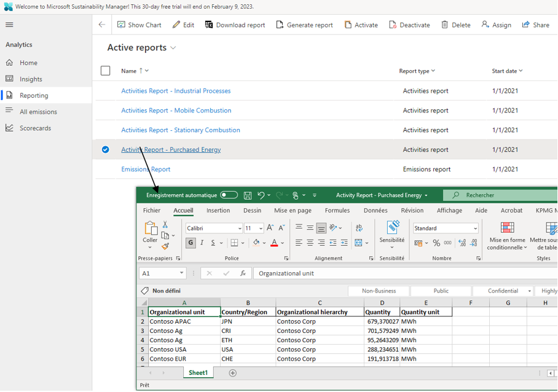Open the hamburger navigation menu
The width and height of the screenshot is (558, 392).
pos(9,25)
